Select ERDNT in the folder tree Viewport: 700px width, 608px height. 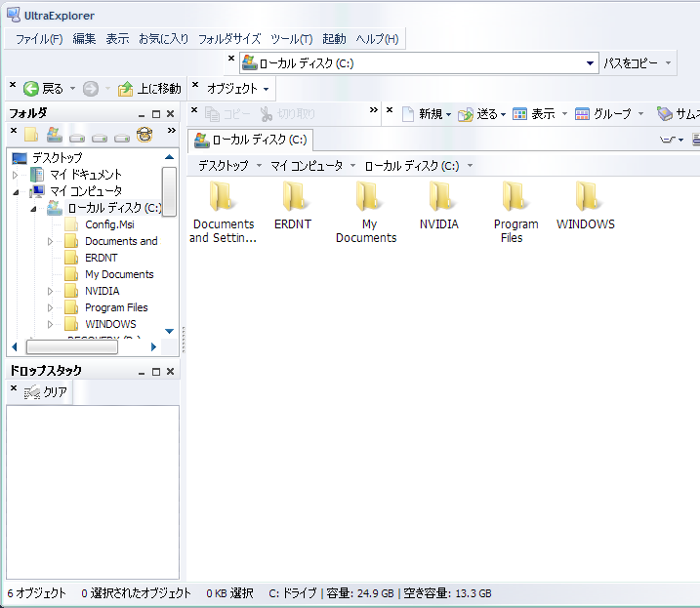click(102, 258)
